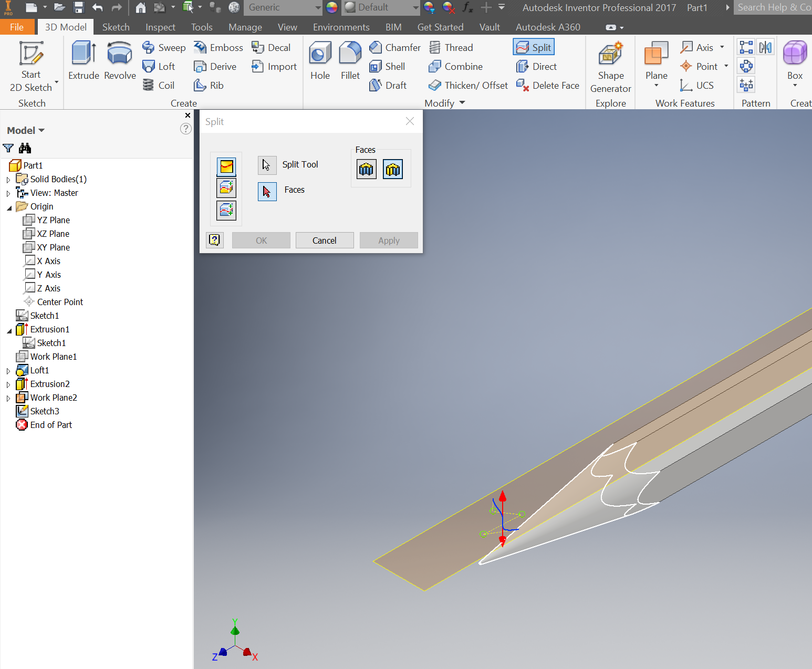The height and width of the screenshot is (669, 812).
Task: Click the Undo button
Action: pos(97,7)
